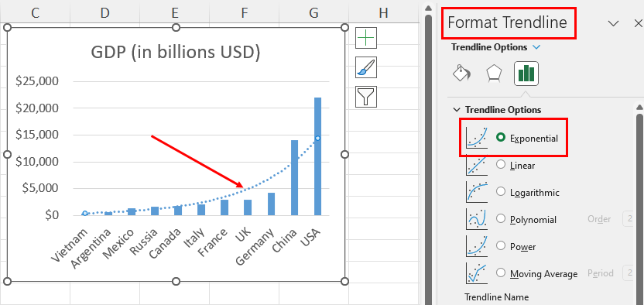The width and height of the screenshot is (644, 305).
Task: Click the moving average Period input box
Action: [x=629, y=273]
